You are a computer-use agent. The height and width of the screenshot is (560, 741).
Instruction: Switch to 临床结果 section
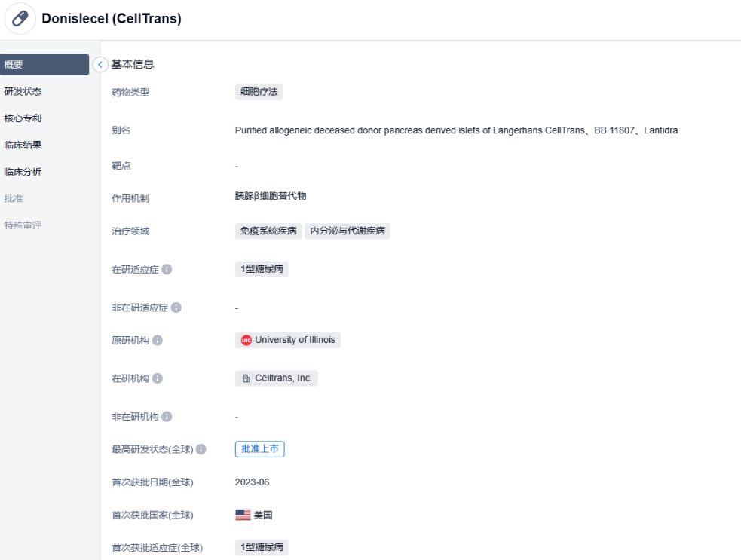coord(23,145)
